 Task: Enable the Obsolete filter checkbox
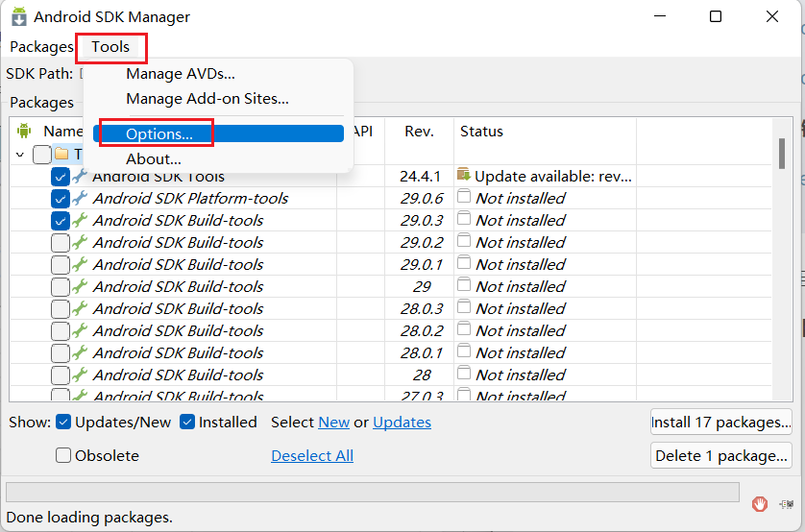point(63,455)
